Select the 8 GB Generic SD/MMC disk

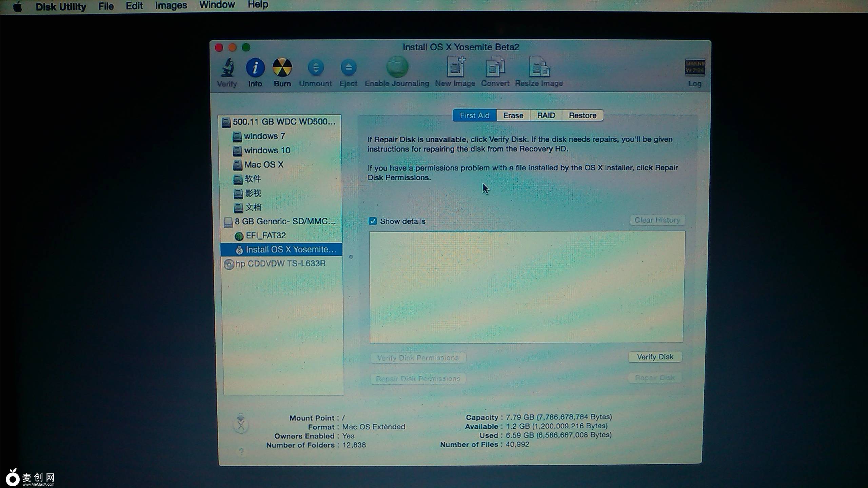pos(284,221)
